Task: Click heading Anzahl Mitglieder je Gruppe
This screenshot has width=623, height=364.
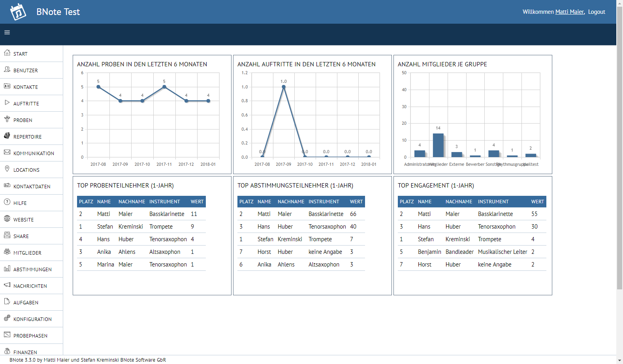Action: point(442,64)
